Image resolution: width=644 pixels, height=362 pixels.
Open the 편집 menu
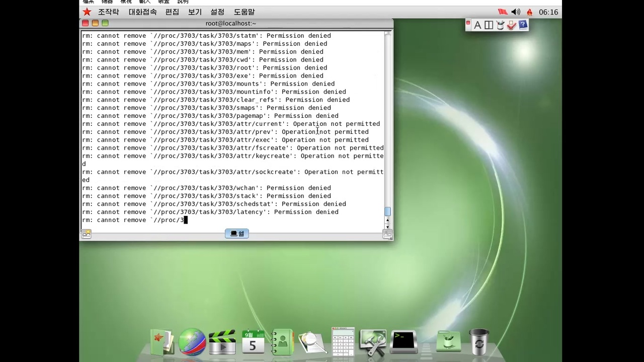point(171,12)
